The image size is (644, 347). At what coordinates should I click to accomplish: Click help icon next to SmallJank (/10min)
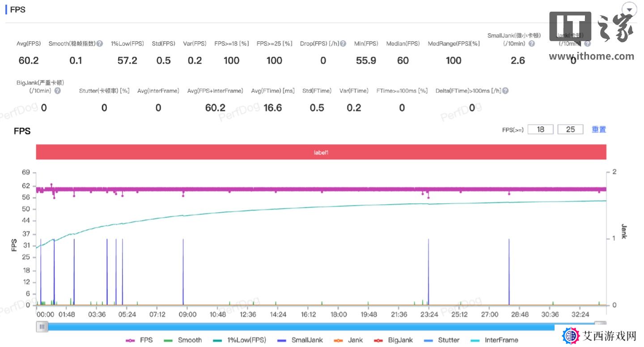click(x=531, y=44)
